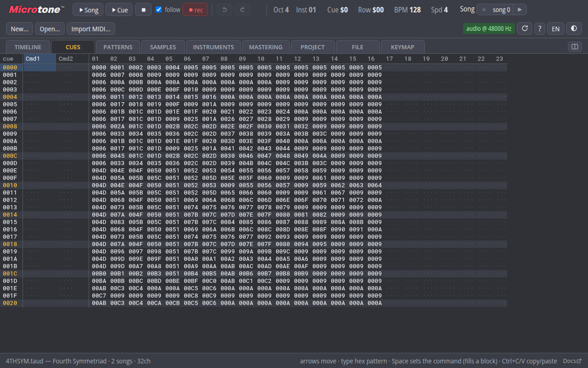Open the MASTERING tab
Viewport: 588px width, 368px height.
(x=266, y=47)
